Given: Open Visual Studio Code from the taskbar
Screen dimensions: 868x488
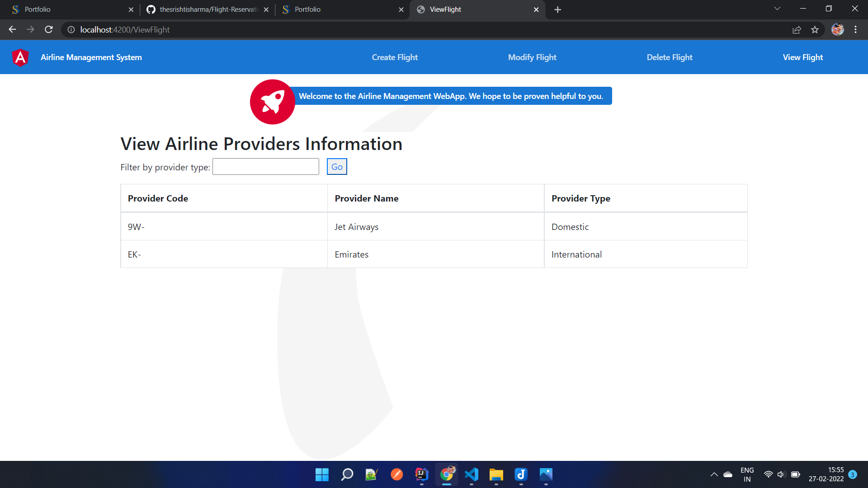Looking at the screenshot, I should (x=472, y=474).
